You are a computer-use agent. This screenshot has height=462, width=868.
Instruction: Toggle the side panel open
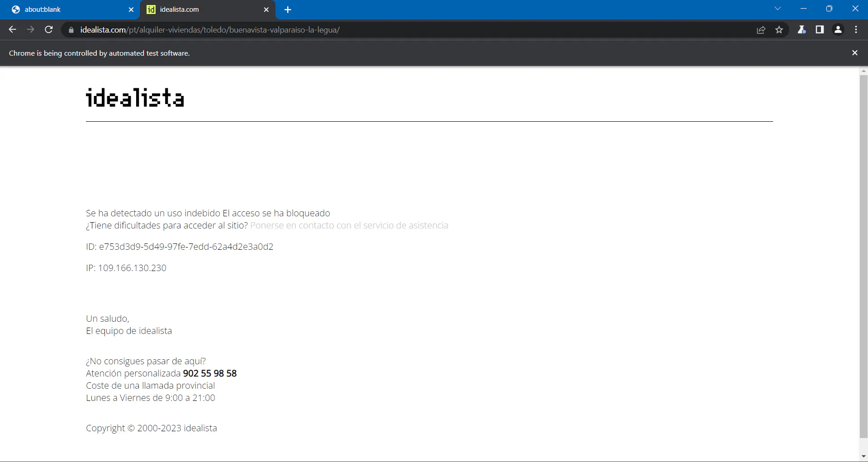coord(820,29)
